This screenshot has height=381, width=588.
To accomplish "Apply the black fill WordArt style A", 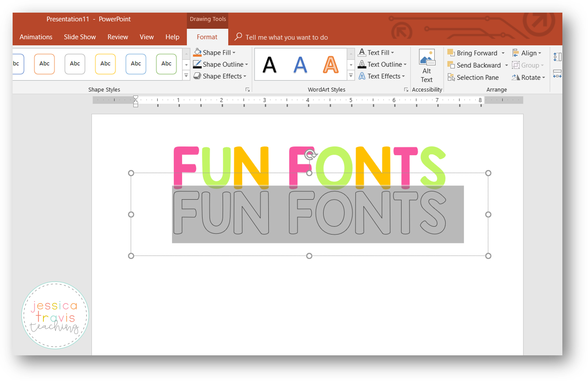I will click(270, 65).
